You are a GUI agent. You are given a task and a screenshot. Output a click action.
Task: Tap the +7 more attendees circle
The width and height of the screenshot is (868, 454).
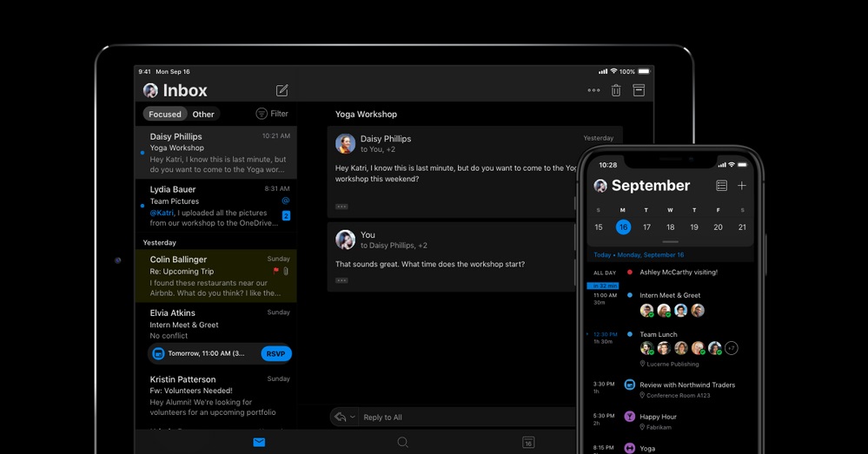click(x=732, y=348)
